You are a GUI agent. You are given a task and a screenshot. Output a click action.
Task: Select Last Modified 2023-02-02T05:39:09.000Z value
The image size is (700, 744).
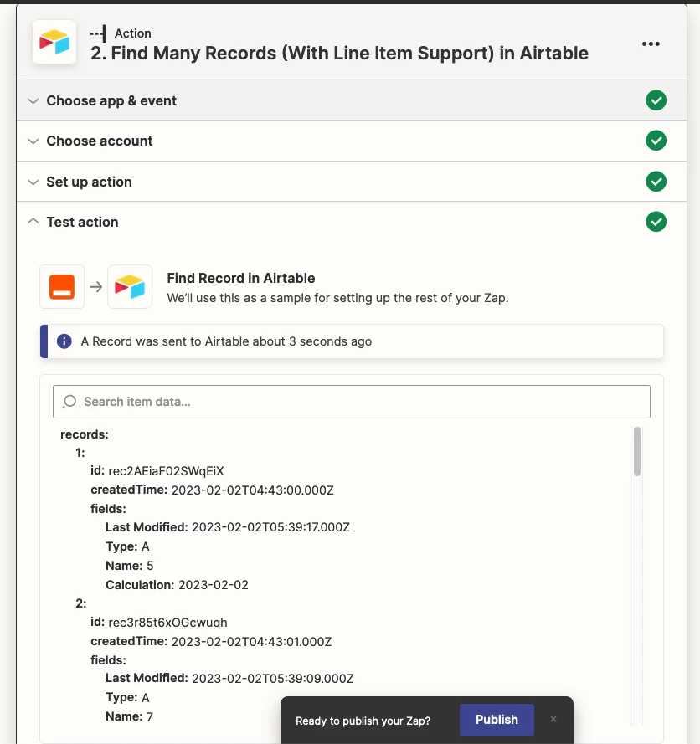click(x=272, y=679)
